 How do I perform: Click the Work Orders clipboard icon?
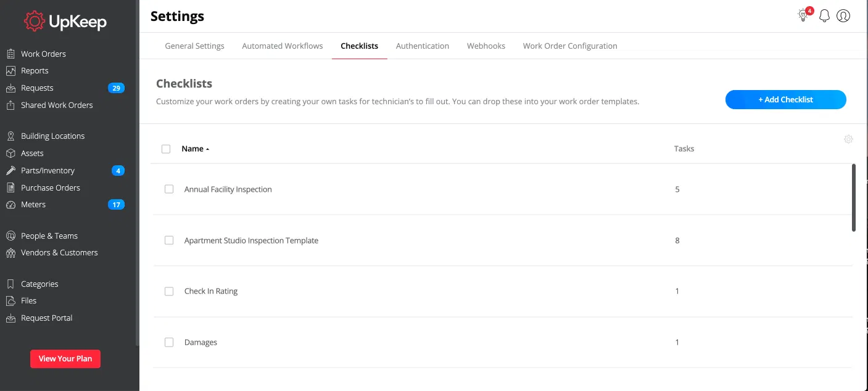pyautogui.click(x=10, y=54)
